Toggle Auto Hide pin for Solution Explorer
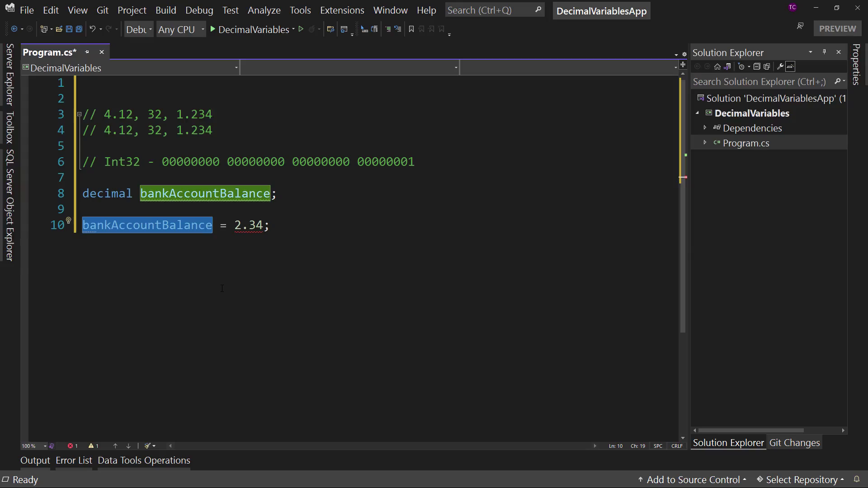Image resolution: width=868 pixels, height=488 pixels. coord(824,52)
